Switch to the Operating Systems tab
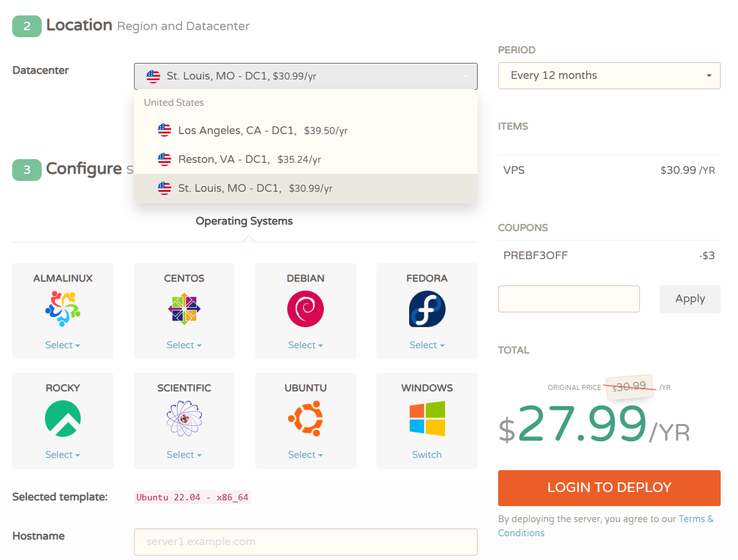 tap(244, 221)
